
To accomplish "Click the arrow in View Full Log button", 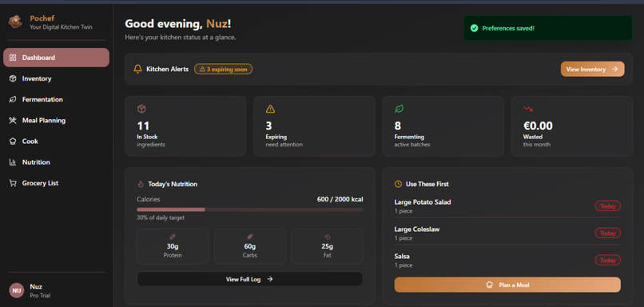I will click(270, 279).
